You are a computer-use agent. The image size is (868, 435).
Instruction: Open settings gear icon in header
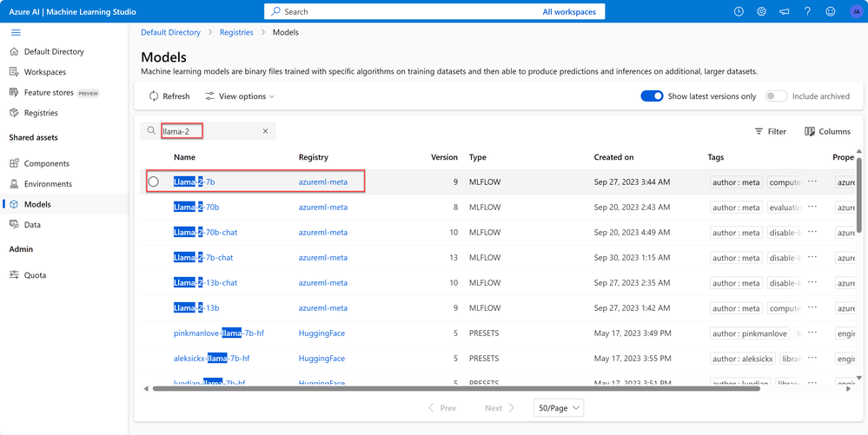point(762,11)
